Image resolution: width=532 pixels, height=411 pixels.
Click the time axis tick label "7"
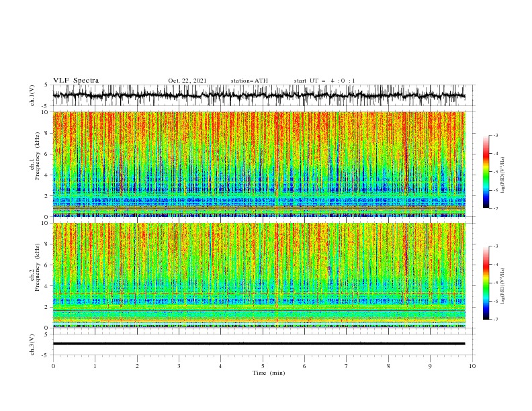tap(347, 366)
